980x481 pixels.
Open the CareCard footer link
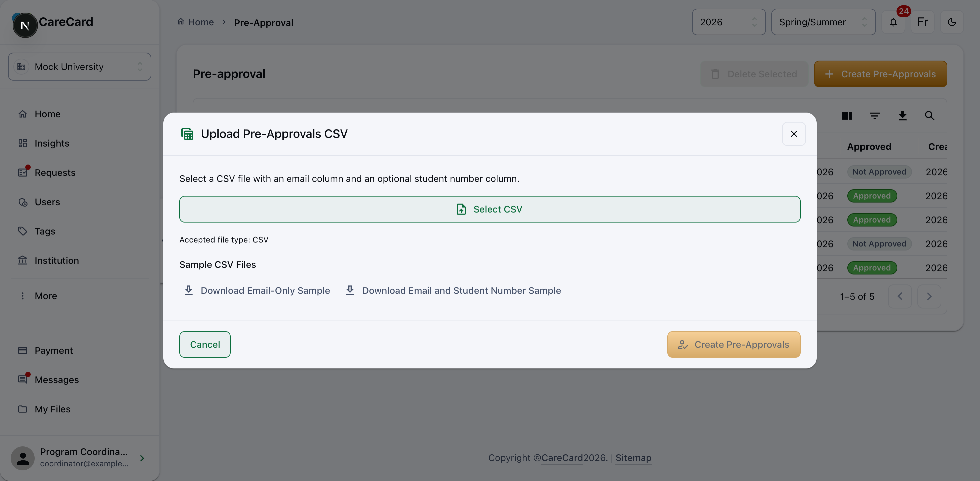[562, 458]
